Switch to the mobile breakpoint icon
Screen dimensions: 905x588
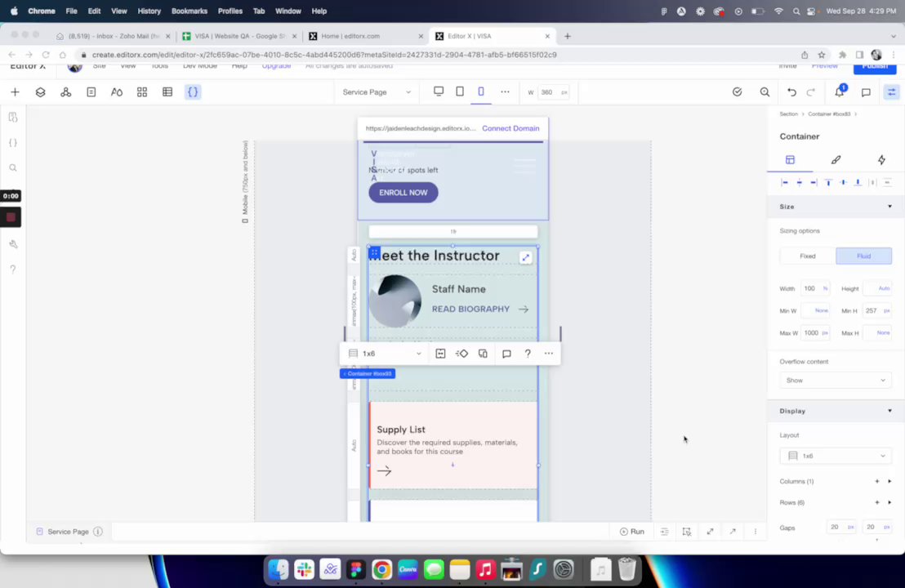click(x=481, y=91)
